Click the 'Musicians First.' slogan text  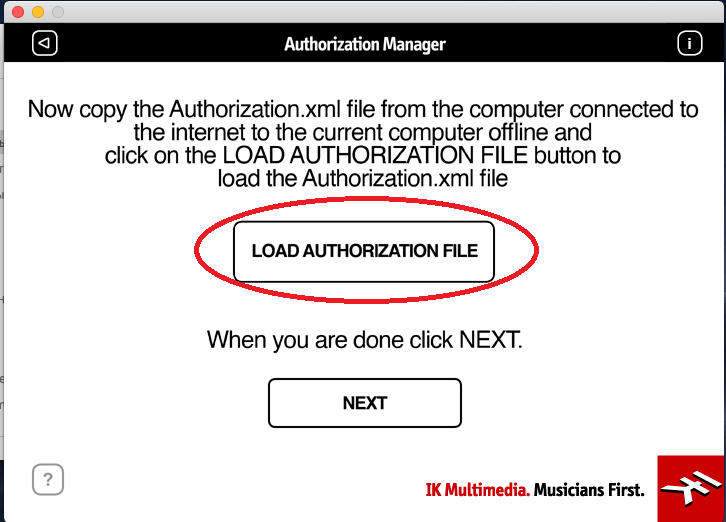(x=589, y=490)
